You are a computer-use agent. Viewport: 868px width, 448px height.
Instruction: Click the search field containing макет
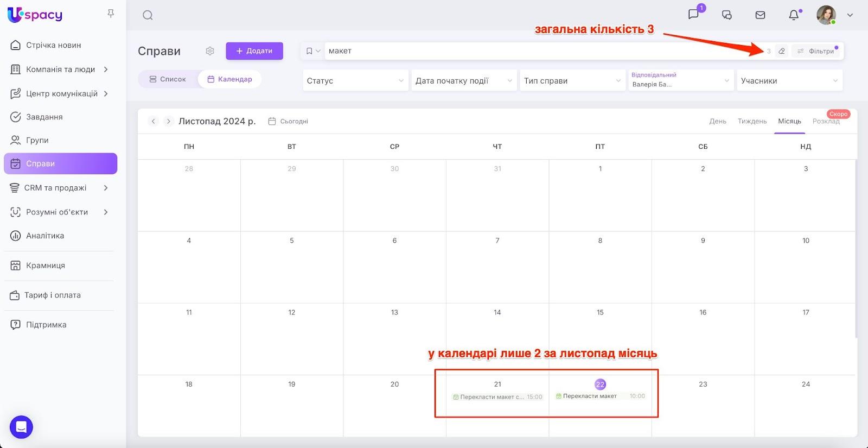[x=542, y=51]
